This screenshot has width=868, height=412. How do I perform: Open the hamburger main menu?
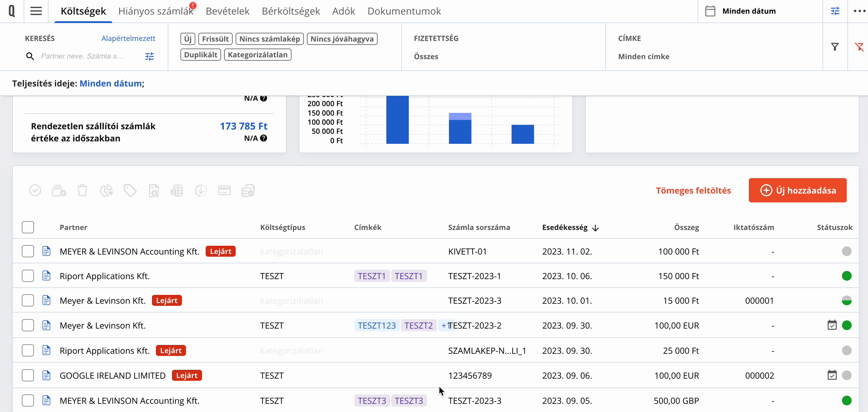coord(36,11)
